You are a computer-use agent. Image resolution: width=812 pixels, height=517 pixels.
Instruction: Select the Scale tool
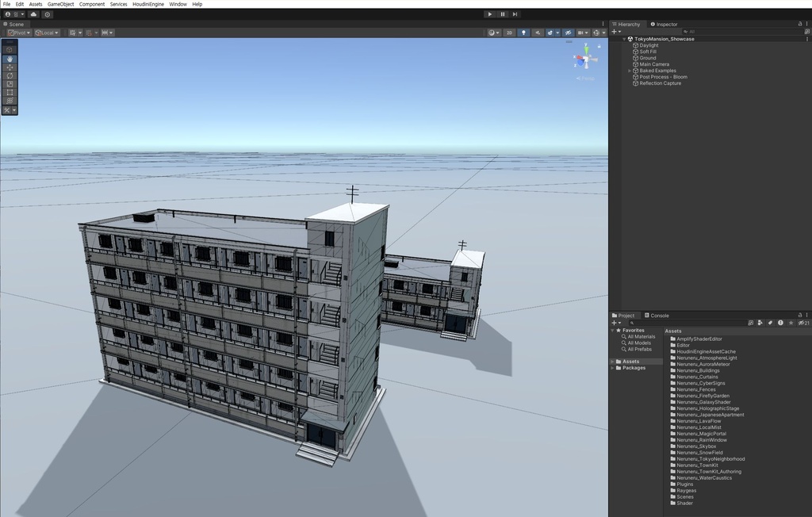[x=10, y=84]
